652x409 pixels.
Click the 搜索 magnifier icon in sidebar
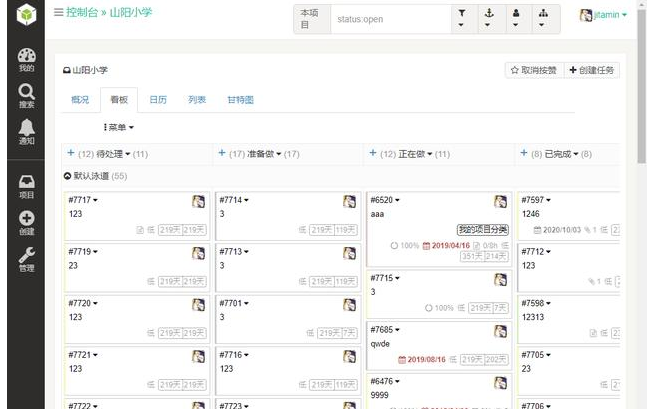[26, 94]
